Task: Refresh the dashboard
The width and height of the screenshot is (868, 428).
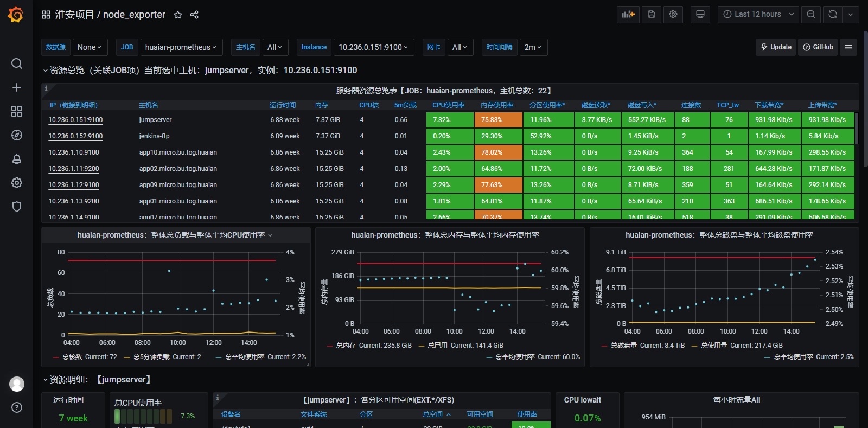Action: pyautogui.click(x=833, y=15)
